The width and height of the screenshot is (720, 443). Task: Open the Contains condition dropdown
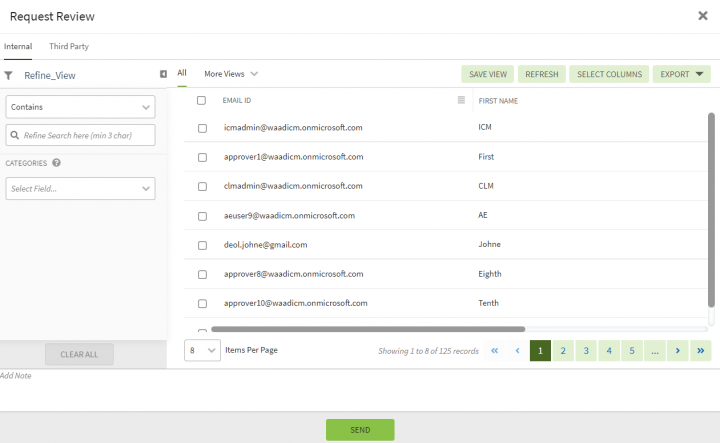(80, 107)
